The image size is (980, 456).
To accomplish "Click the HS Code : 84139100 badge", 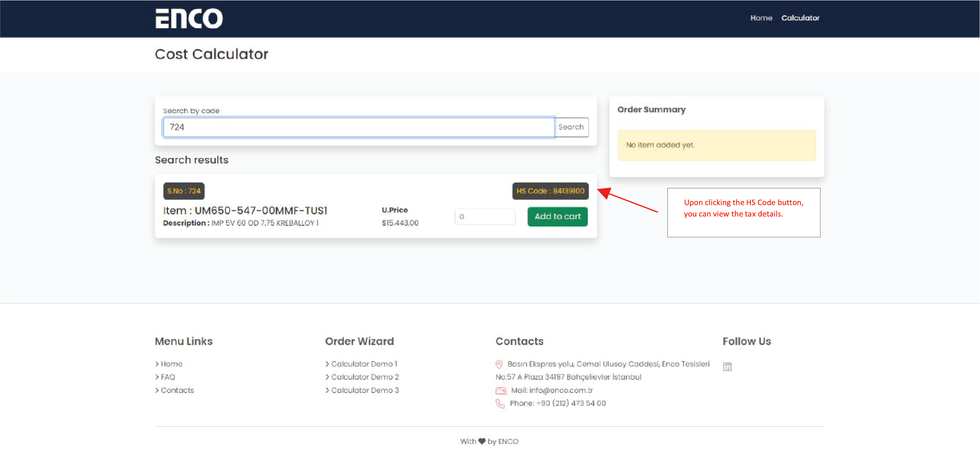I will [x=550, y=191].
